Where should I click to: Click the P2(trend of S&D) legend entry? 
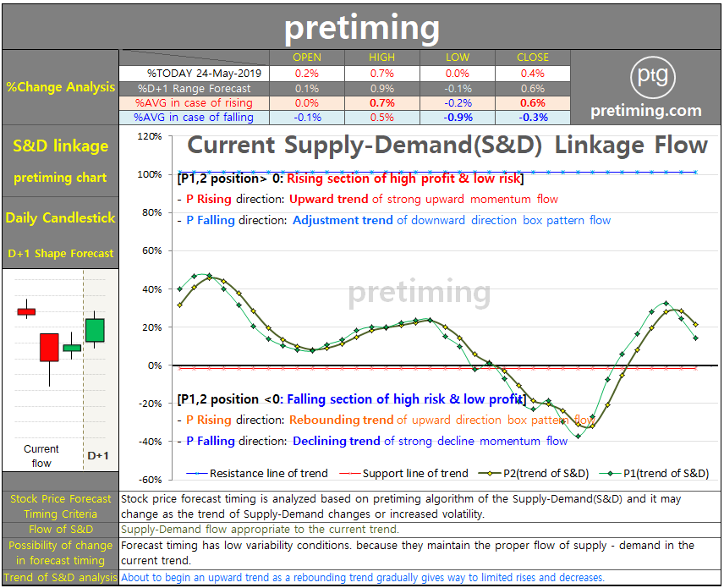pos(534,474)
